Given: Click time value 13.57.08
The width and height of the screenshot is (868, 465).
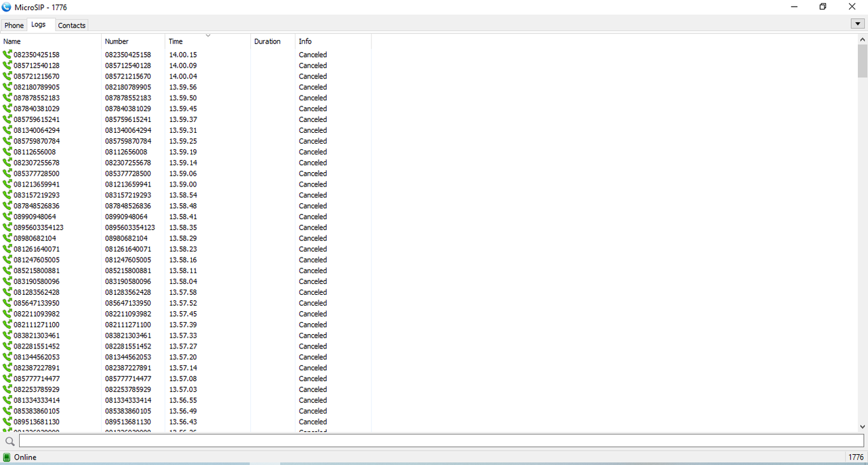Looking at the screenshot, I should pyautogui.click(x=183, y=379).
